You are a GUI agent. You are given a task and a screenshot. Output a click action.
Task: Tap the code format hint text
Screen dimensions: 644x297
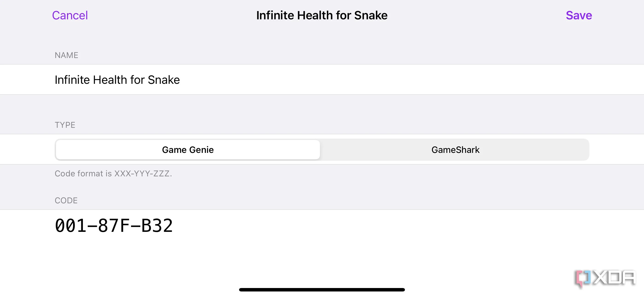(113, 173)
